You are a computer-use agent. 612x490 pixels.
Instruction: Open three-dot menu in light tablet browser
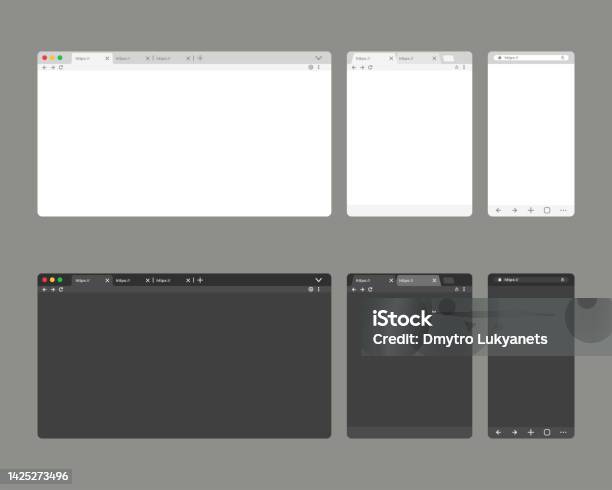point(464,67)
